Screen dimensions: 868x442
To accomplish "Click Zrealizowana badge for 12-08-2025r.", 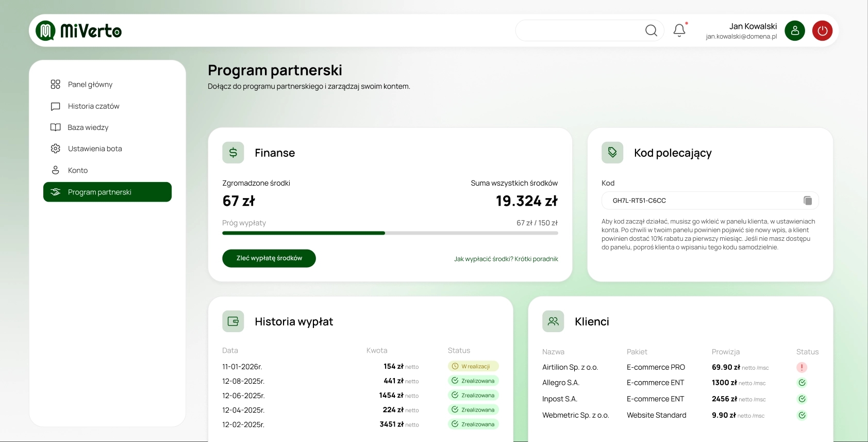I will click(x=473, y=381).
